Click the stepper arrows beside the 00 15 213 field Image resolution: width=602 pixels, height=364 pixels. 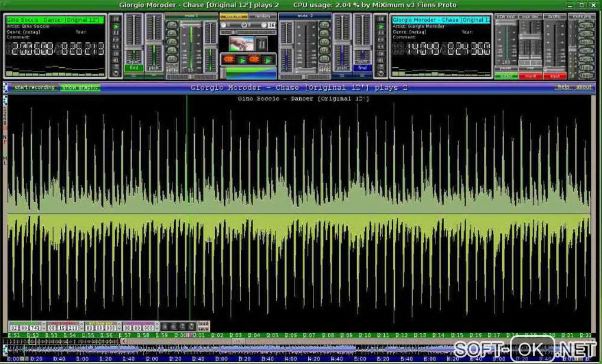coord(81,326)
